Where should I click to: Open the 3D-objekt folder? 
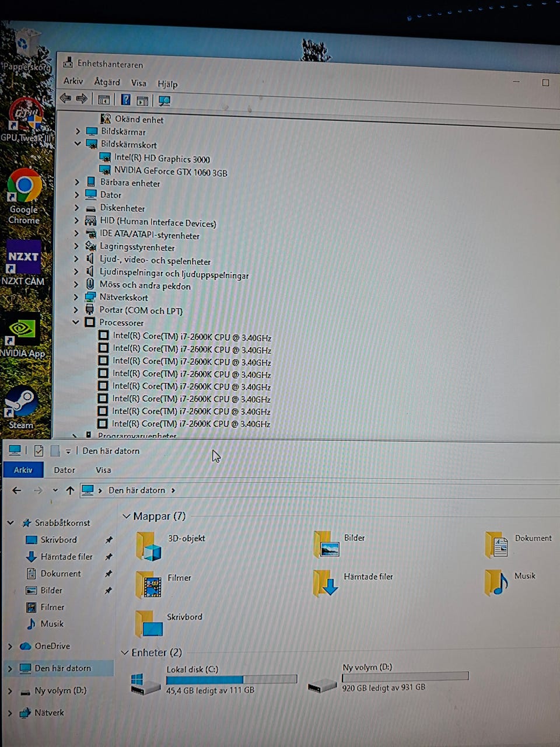170,545
